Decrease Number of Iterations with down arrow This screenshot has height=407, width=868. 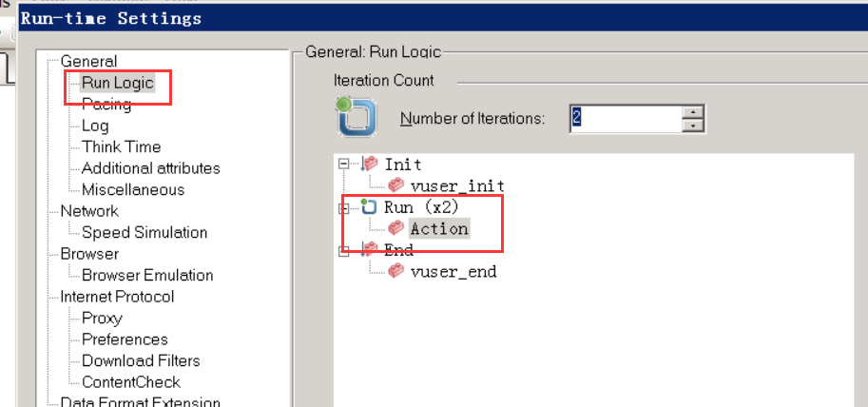[694, 126]
